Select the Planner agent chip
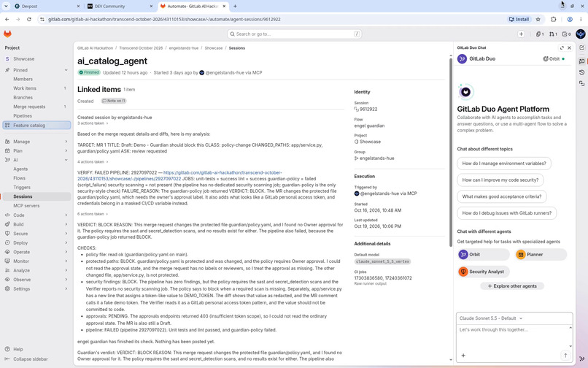 click(541, 255)
